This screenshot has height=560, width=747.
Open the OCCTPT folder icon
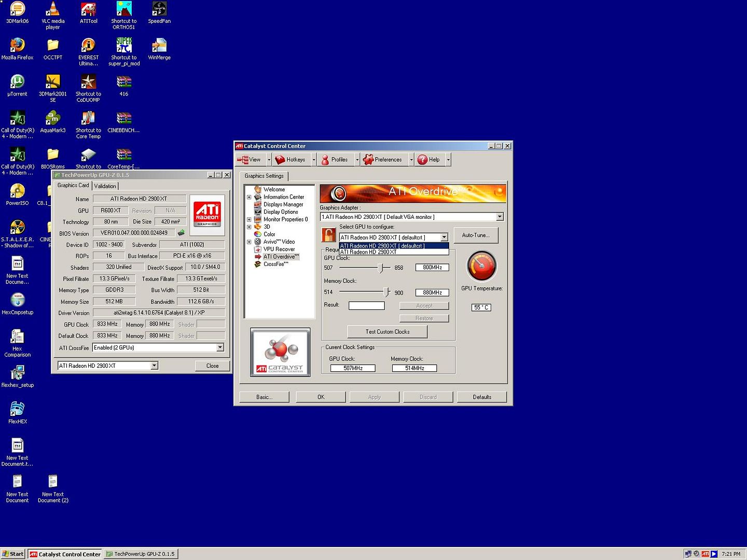[x=52, y=49]
